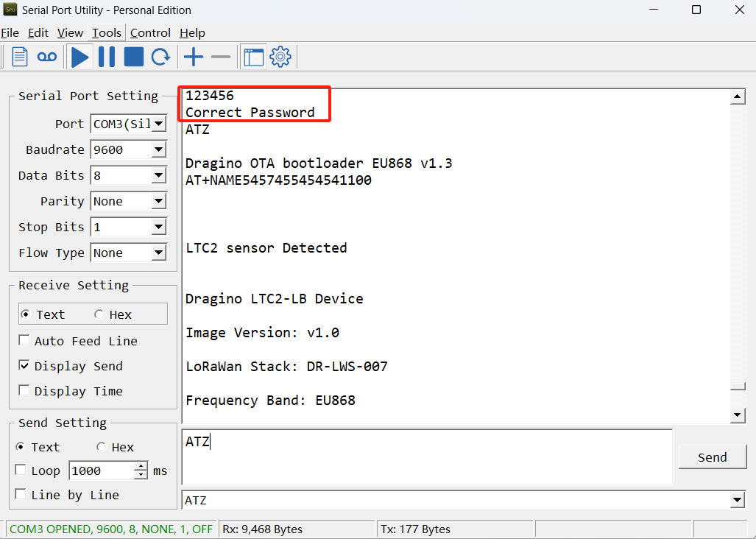Click the refresh/reconnect toolbar icon
Viewport: 756px width, 539px height.
(160, 57)
